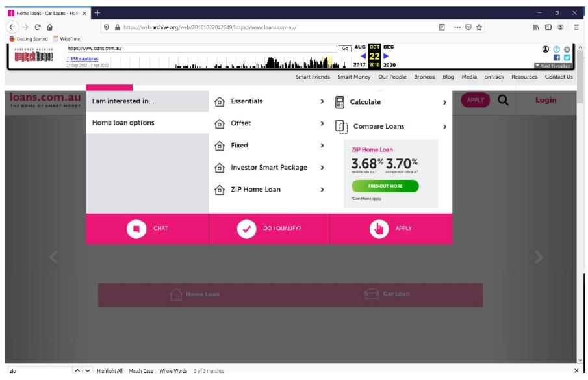Go to previous capture with left blue arrow
This screenshot has height=380, width=588.
[363, 57]
